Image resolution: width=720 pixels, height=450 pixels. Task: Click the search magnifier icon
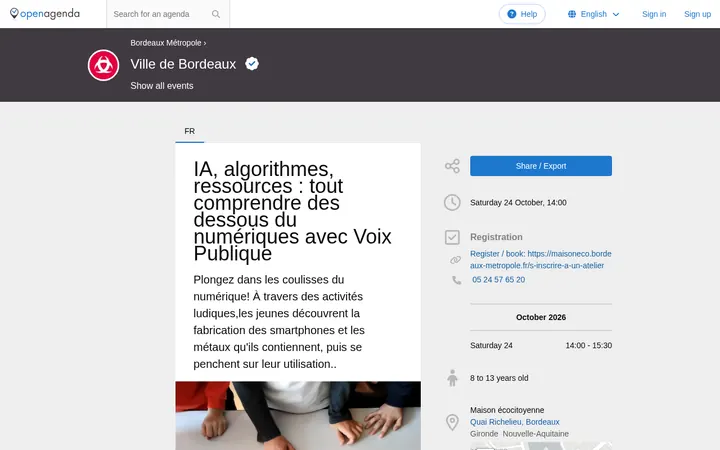pyautogui.click(x=216, y=14)
